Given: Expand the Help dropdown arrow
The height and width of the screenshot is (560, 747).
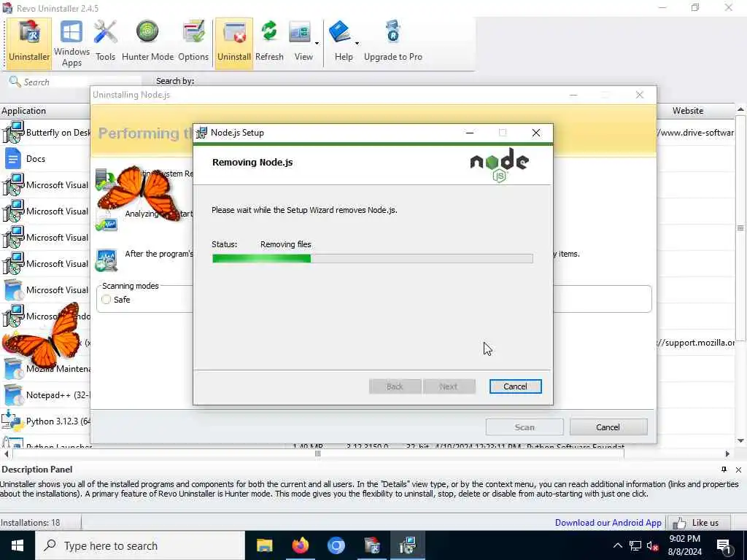Looking at the screenshot, I should tap(357, 43).
